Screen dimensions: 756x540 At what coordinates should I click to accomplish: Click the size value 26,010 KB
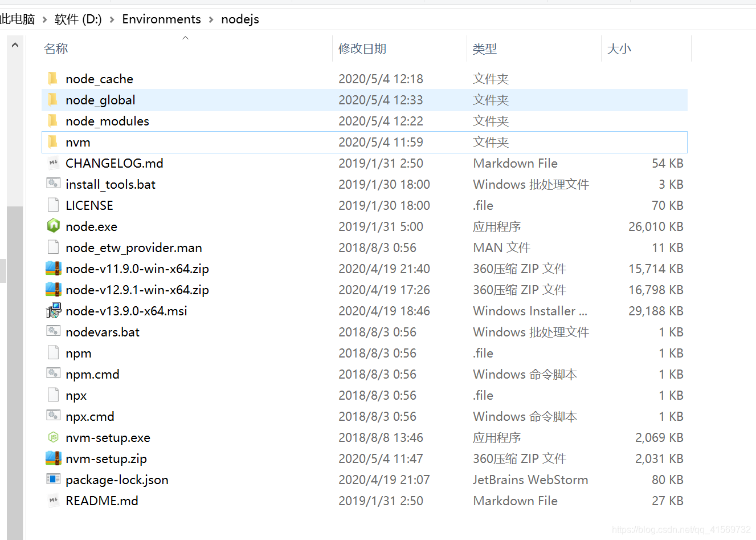pyautogui.click(x=656, y=226)
